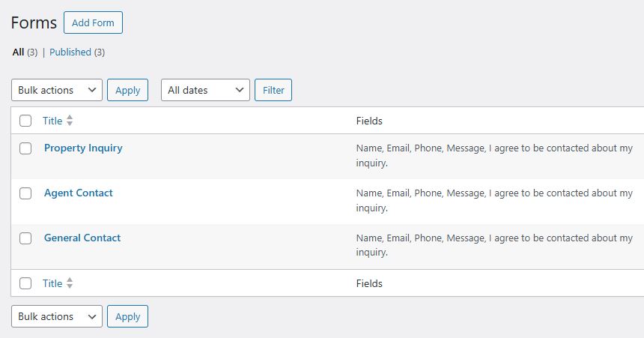Click the Add Form button
The width and height of the screenshot is (644, 338).
(x=93, y=22)
